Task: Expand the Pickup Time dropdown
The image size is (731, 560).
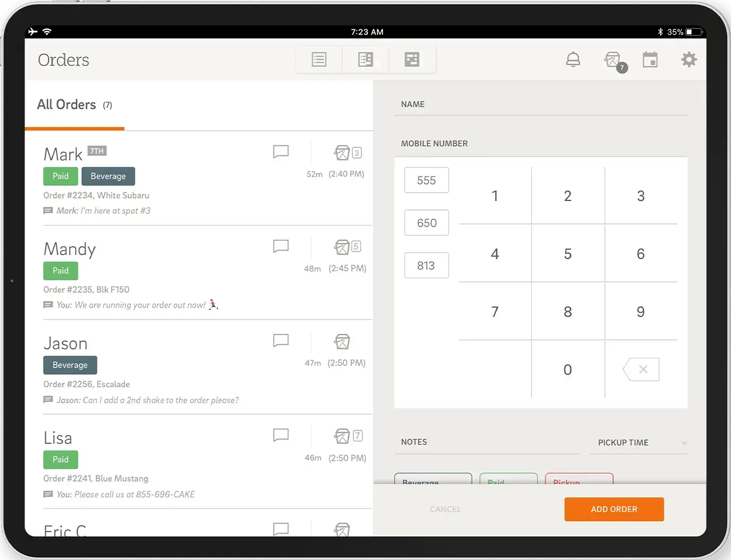Action: pos(638,443)
